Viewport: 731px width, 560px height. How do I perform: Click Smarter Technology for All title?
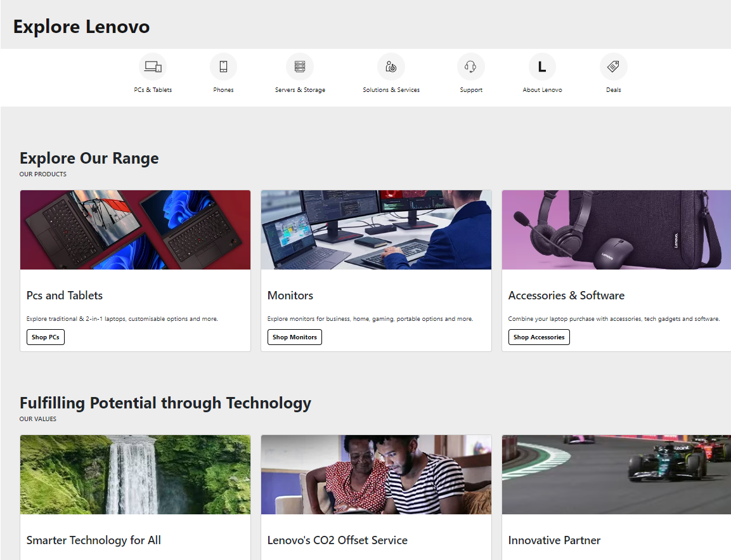[94, 540]
